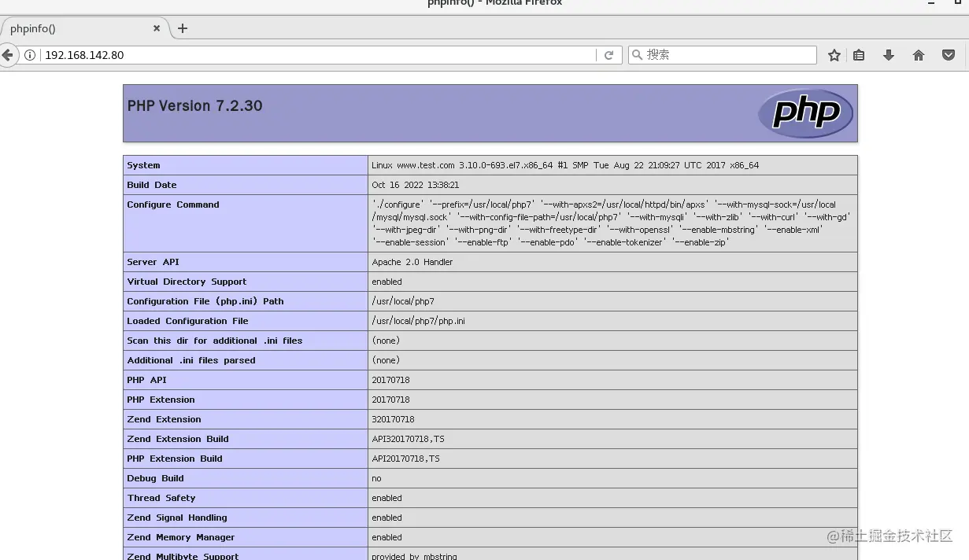Open the Pocket icon in the toolbar
Viewport: 969px width, 560px height.
[949, 55]
